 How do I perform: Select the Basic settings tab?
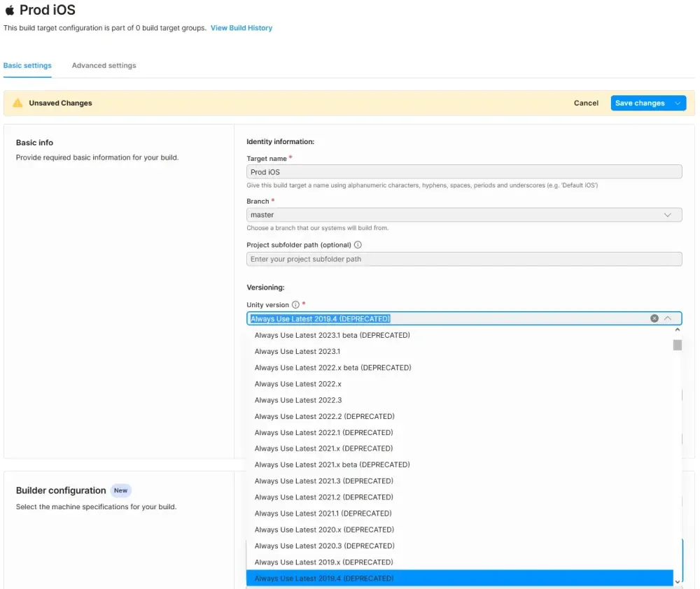pyautogui.click(x=27, y=65)
